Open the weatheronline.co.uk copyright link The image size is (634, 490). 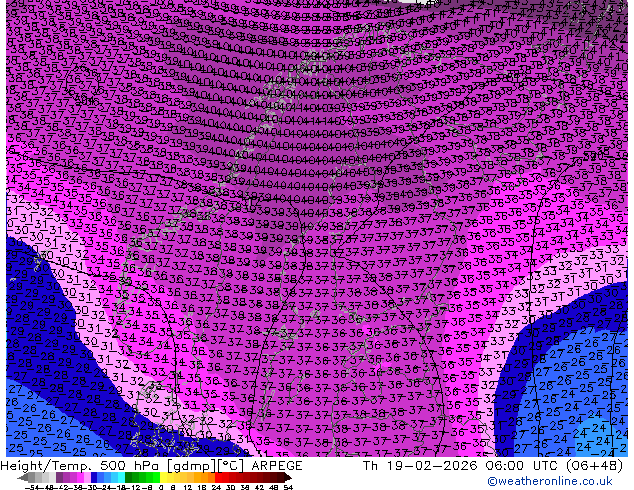tap(550, 481)
